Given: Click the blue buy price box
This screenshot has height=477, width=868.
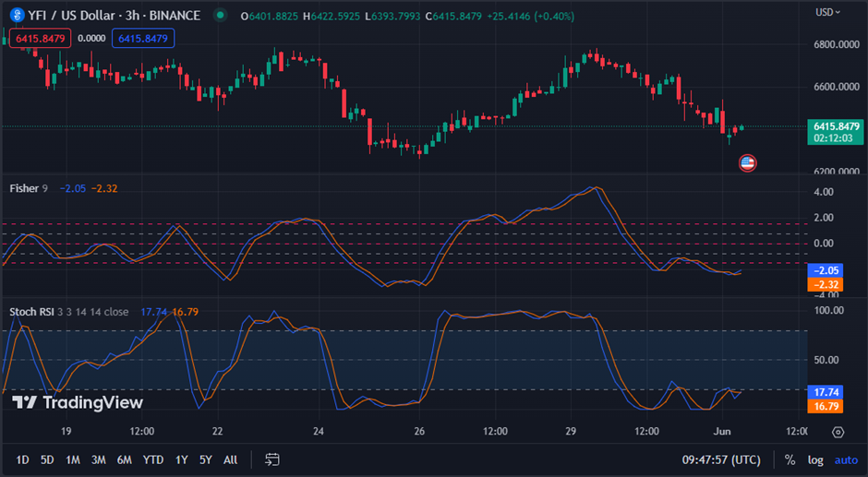Looking at the screenshot, I should point(142,38).
